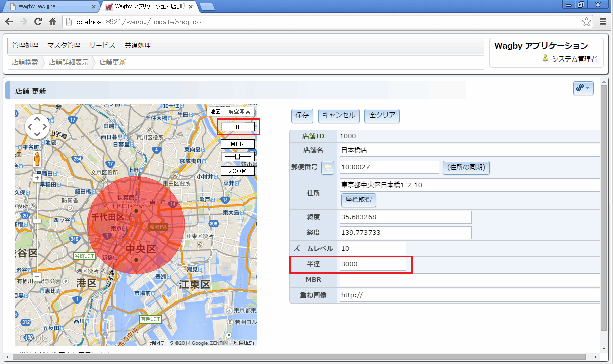Open the マスタ管理 menu
This screenshot has width=613, height=364.
click(64, 45)
